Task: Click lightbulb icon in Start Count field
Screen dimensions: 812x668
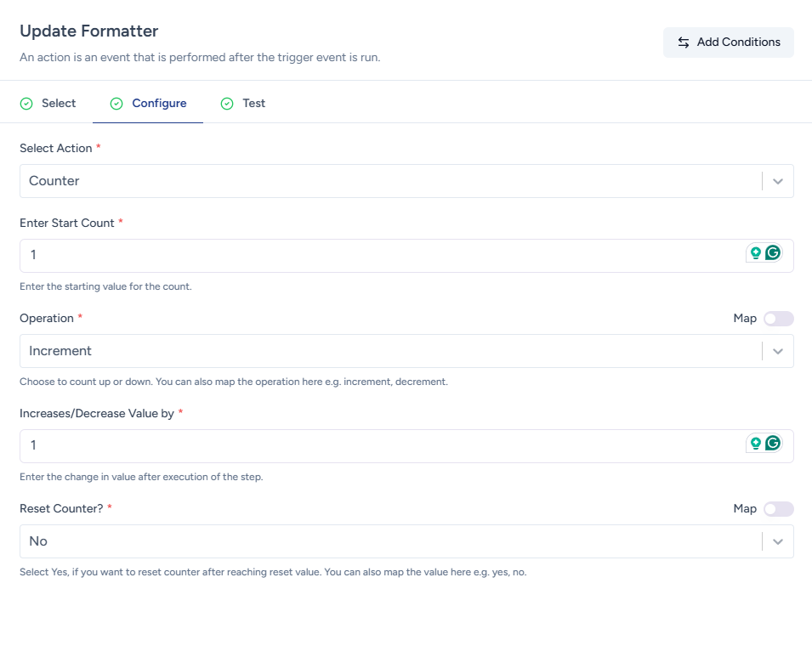Action: [x=755, y=252]
